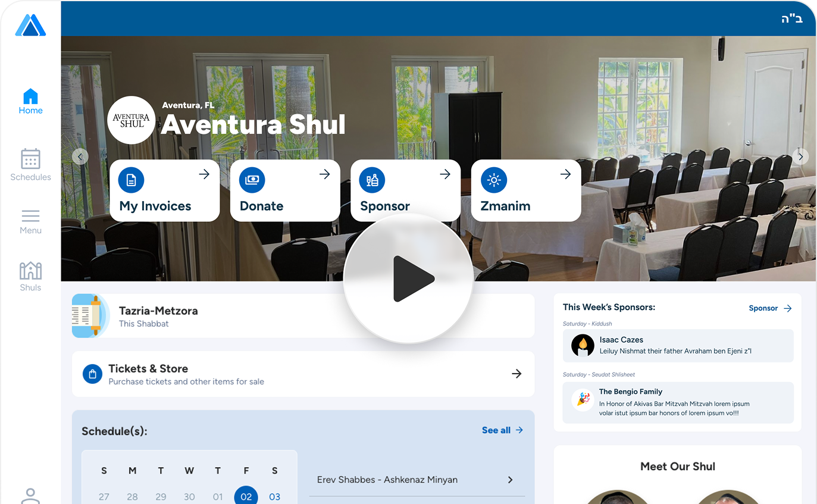The image size is (817, 504).
Task: Open The Bengio Family sponsor entry
Action: pyautogui.click(x=678, y=402)
